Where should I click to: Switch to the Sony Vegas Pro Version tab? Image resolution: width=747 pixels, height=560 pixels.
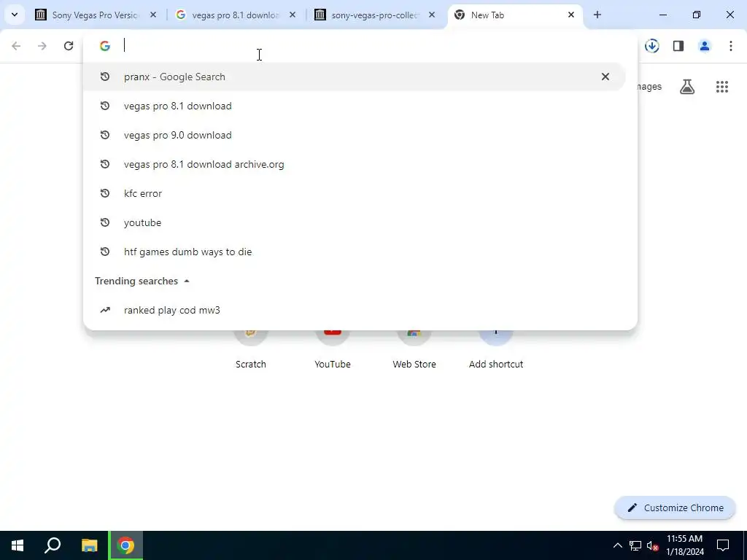tap(94, 15)
